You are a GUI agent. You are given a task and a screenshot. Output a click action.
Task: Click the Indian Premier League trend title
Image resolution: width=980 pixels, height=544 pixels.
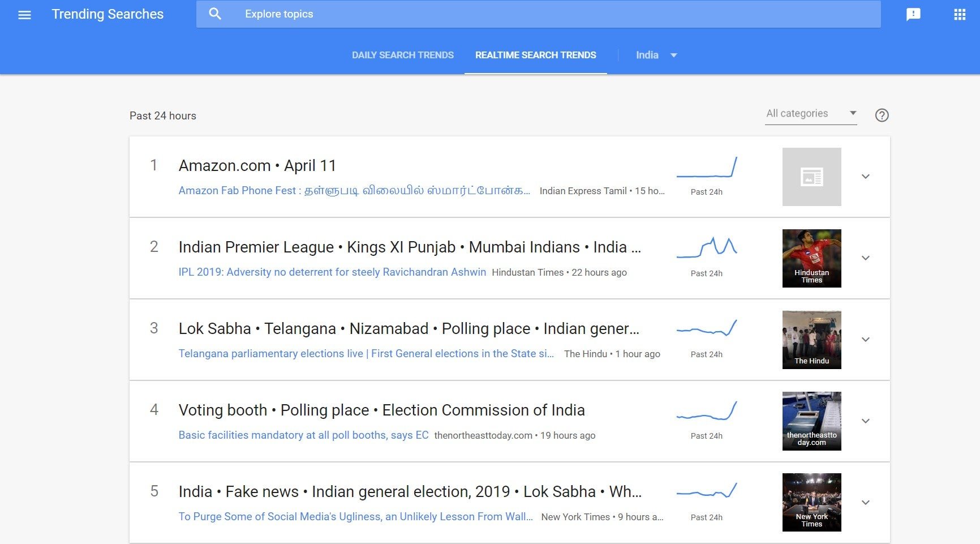coord(410,247)
